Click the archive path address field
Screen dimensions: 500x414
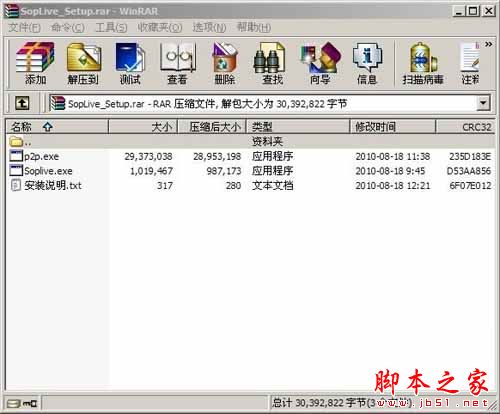(270, 103)
